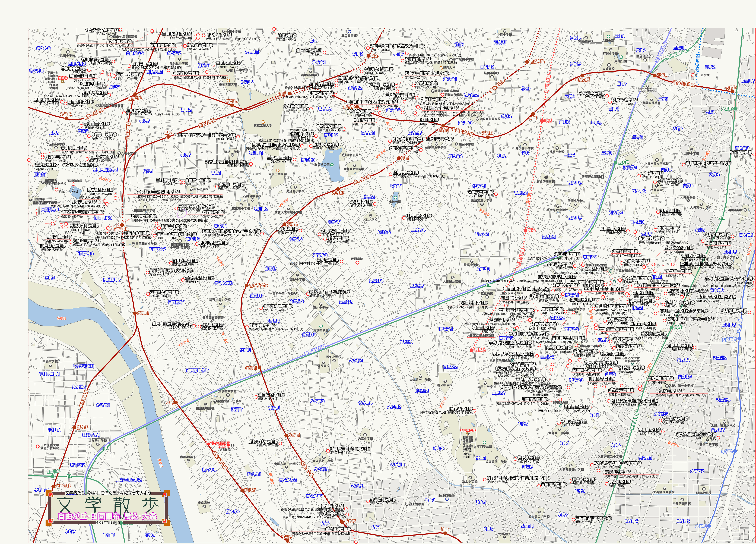The image size is (756, 544).
Task: Click the 昭和大学病院 red cross icon
Action: point(442,95)
